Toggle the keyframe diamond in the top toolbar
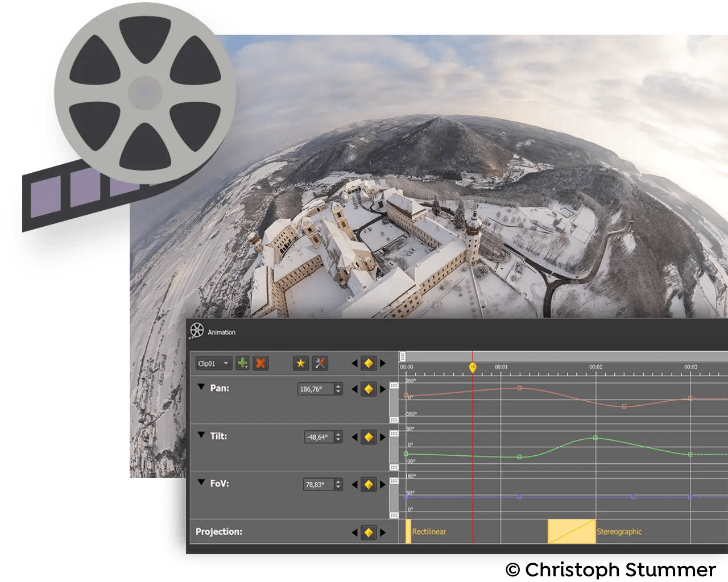This screenshot has width=728, height=582. coord(369,364)
